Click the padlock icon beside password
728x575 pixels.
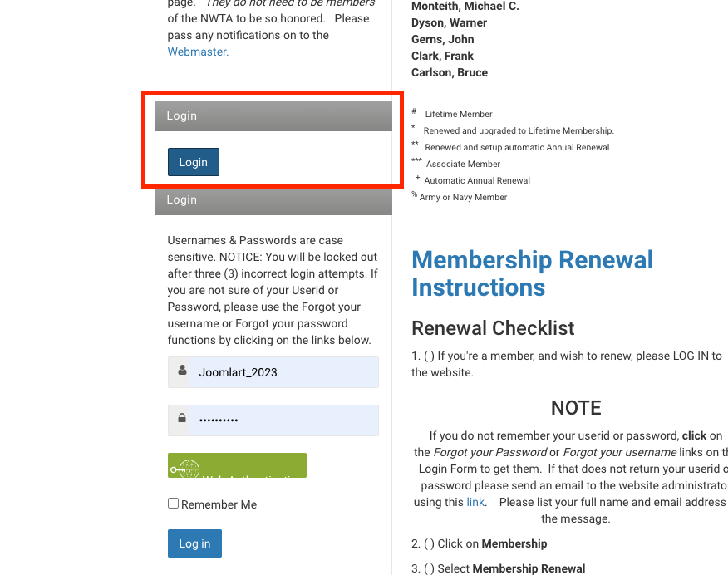tap(180, 420)
